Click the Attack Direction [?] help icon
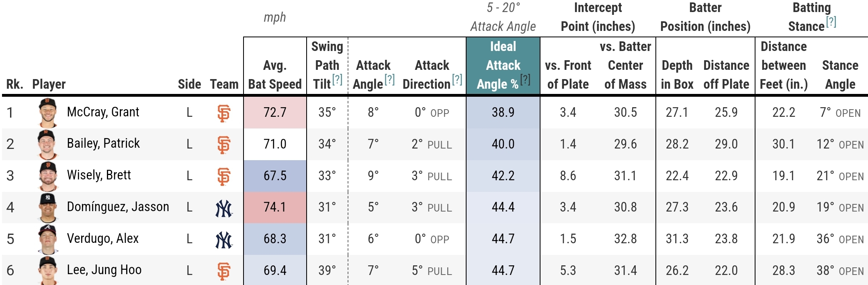 pos(457,79)
